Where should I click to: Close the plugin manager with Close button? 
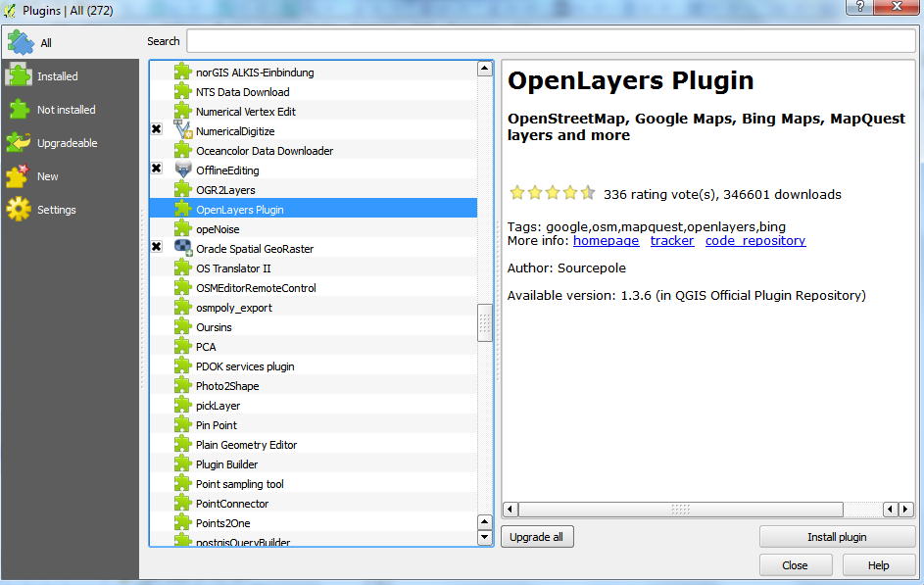coord(795,565)
